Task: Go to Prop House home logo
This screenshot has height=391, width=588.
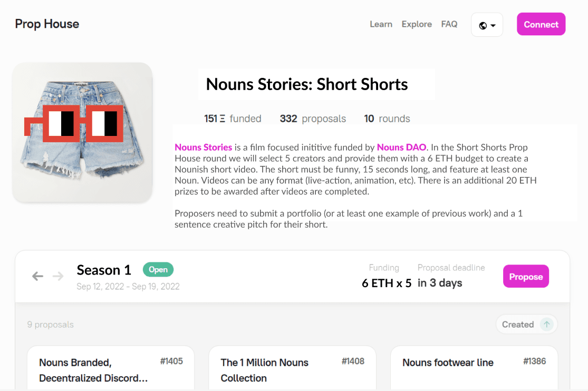Action: coord(47,24)
